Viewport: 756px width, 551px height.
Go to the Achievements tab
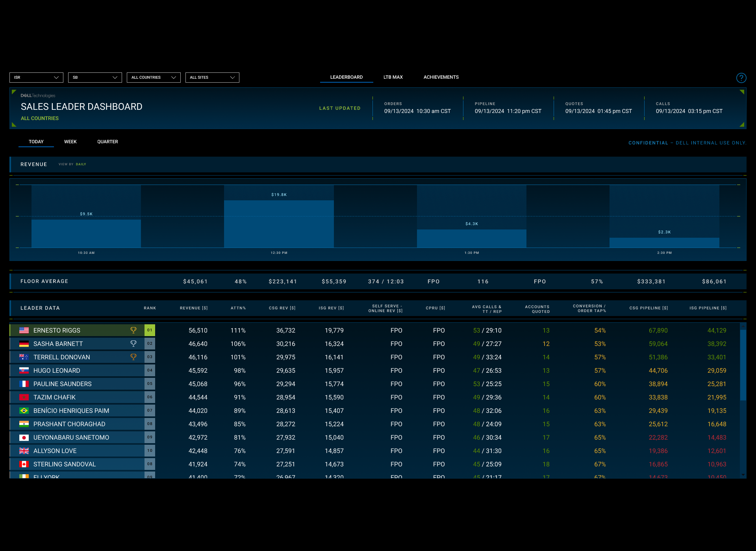coord(441,77)
